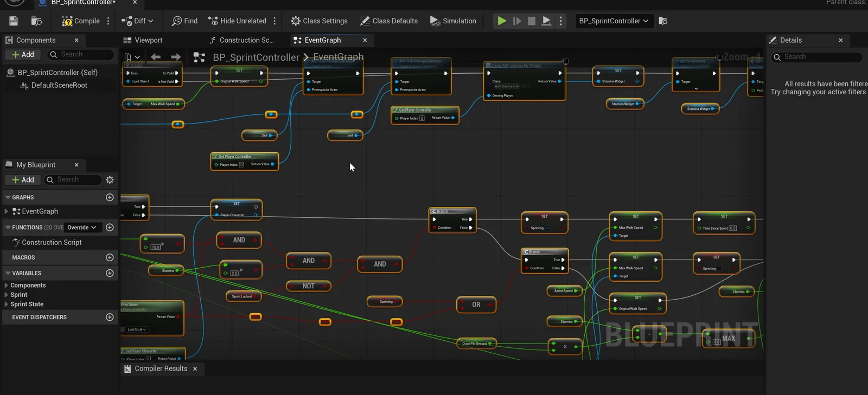
Task: Select the EventGraph tab
Action: [x=323, y=40]
